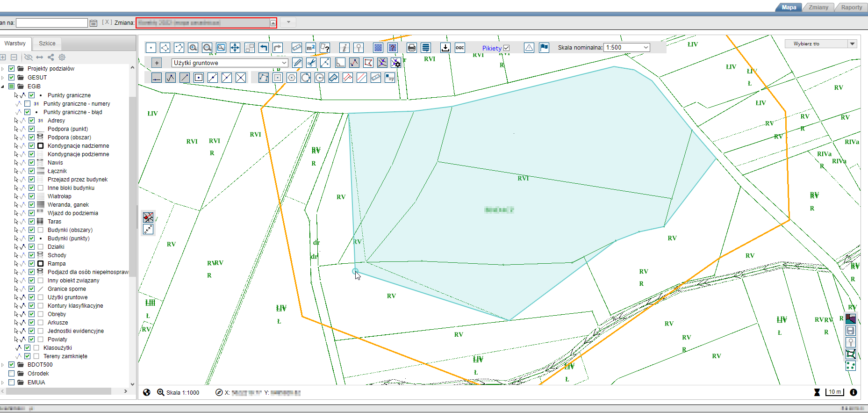Click the globe icon in status bar

coord(147,392)
